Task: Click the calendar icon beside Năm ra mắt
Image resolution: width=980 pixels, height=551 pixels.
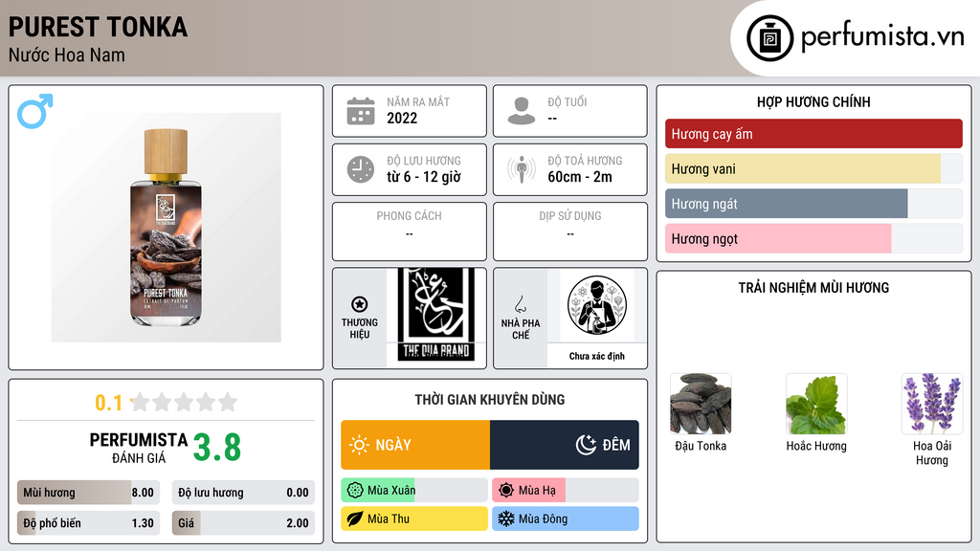Action: (x=361, y=111)
